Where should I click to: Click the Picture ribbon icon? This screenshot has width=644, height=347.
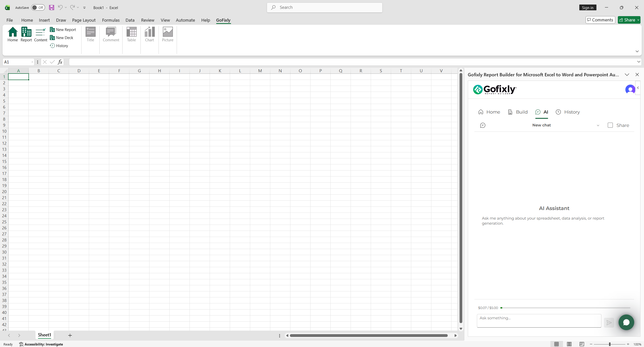click(x=168, y=34)
